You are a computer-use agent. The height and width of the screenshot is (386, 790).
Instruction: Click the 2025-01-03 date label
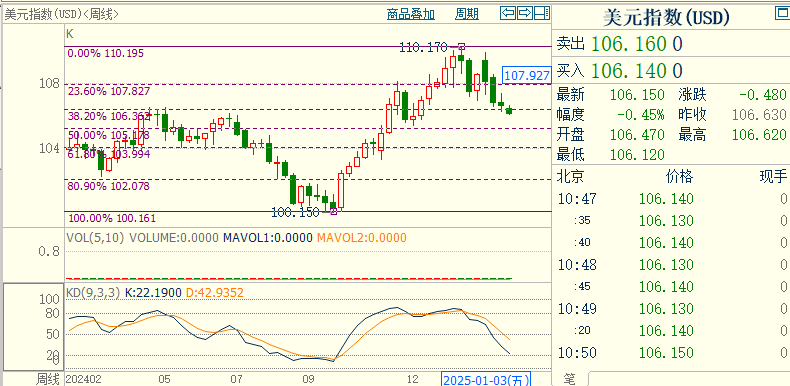point(486,379)
